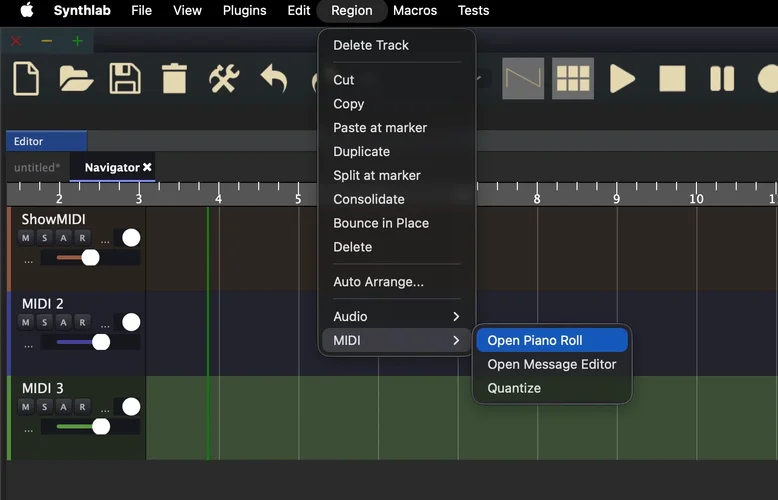778x500 pixels.
Task: Open the File menu
Action: (x=141, y=10)
